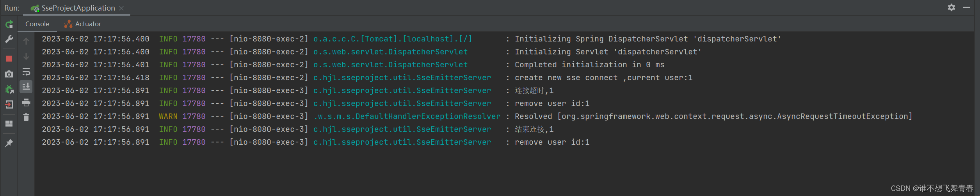Click the restore layout icon
This screenshot has width=980, height=196.
9,124
